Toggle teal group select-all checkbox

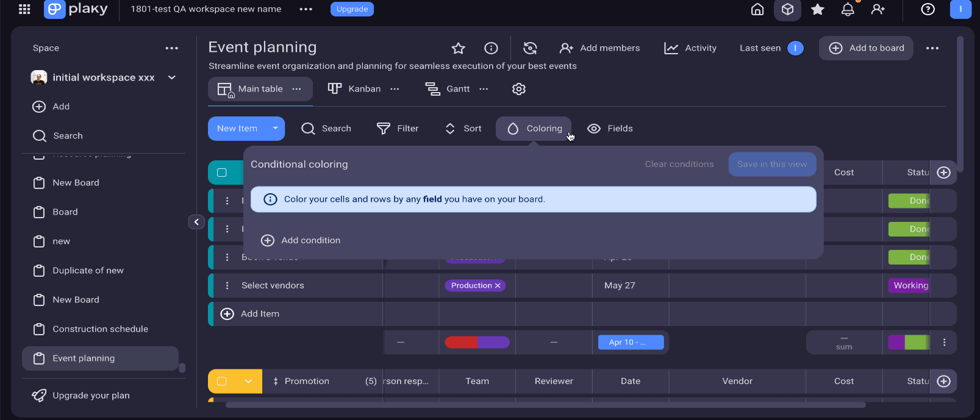[x=222, y=173]
